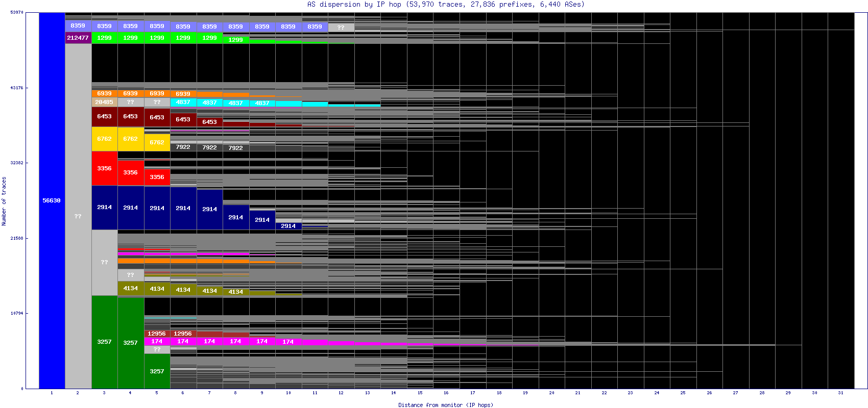This screenshot has height=408, width=868.
Task: Click the tan 20485 block at hop 3
Action: [x=104, y=102]
